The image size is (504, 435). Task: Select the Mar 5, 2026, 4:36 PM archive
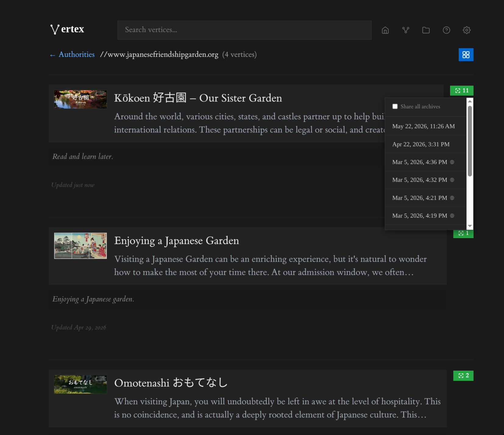pos(426,162)
